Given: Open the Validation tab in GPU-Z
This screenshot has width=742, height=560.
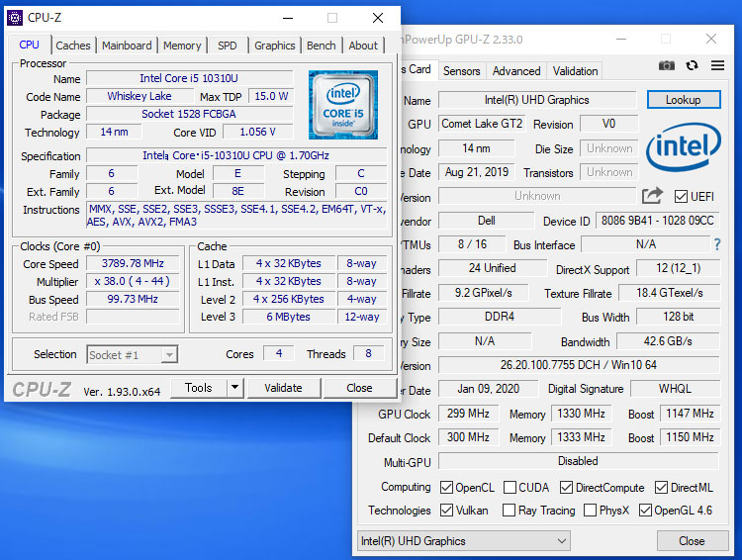Looking at the screenshot, I should point(575,71).
